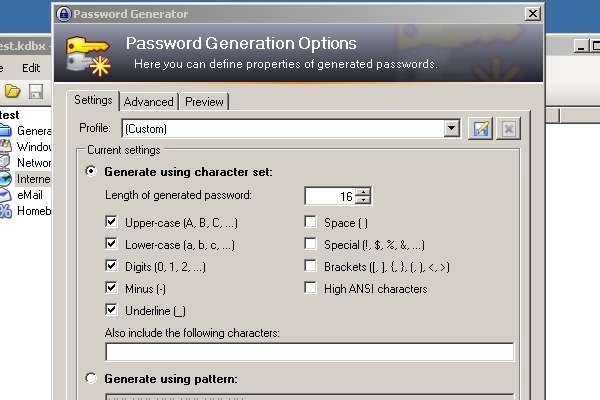Screen dimensions: 600x400
Task: Switch to the Advanced tab
Action: (x=148, y=102)
